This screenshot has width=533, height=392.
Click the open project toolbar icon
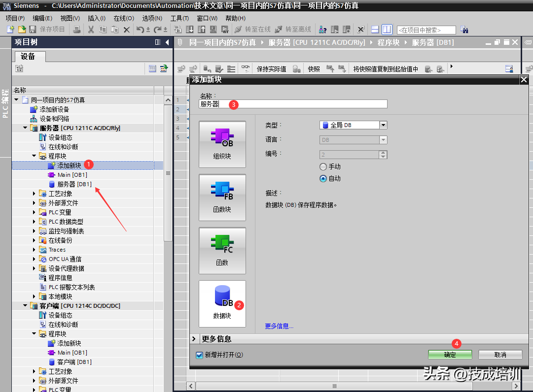pos(22,30)
